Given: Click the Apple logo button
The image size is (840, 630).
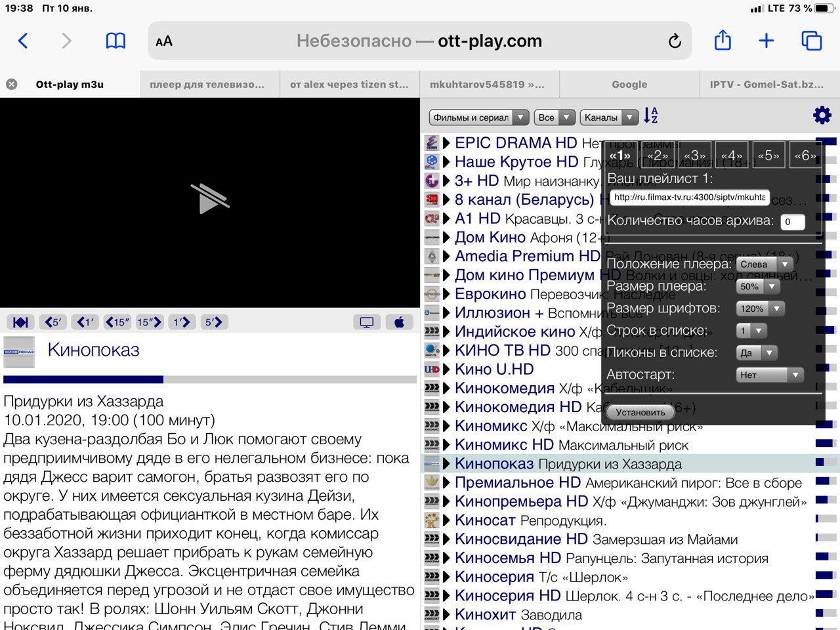Looking at the screenshot, I should [399, 322].
